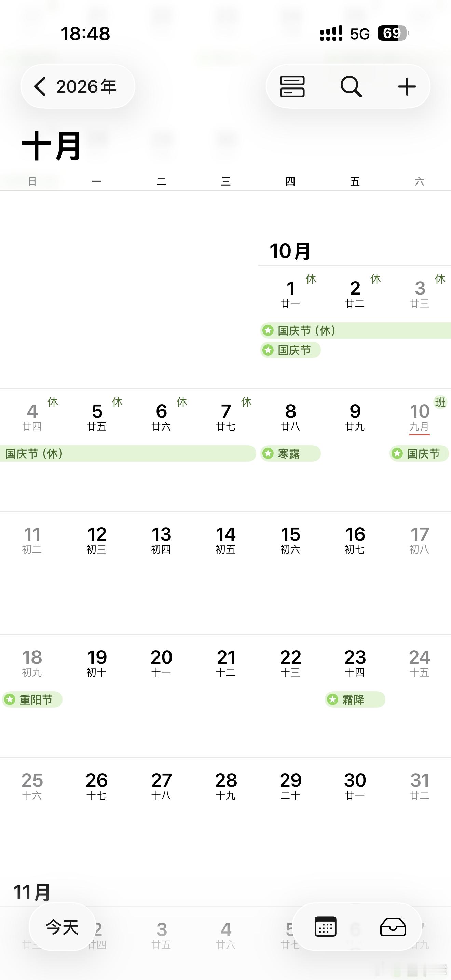Go back to 2026年 year view
The height and width of the screenshot is (980, 451).
(x=78, y=86)
